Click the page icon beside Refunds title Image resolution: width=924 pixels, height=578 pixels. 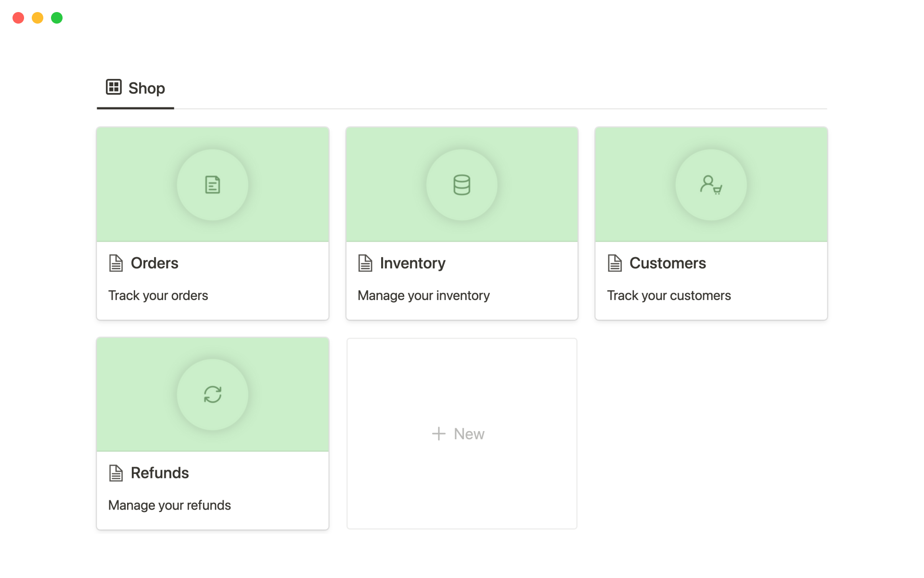pyautogui.click(x=116, y=473)
